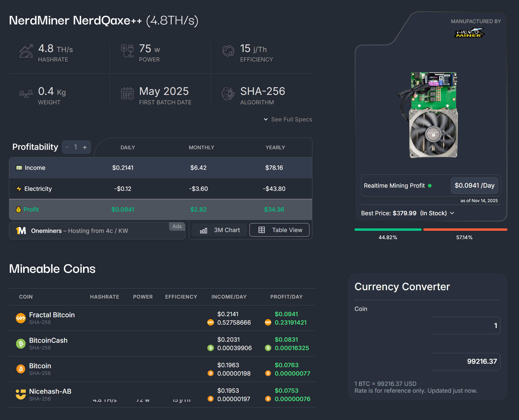The image size is (519, 420).
Task: Decrease miner quantity with minus button
Action: tap(67, 147)
